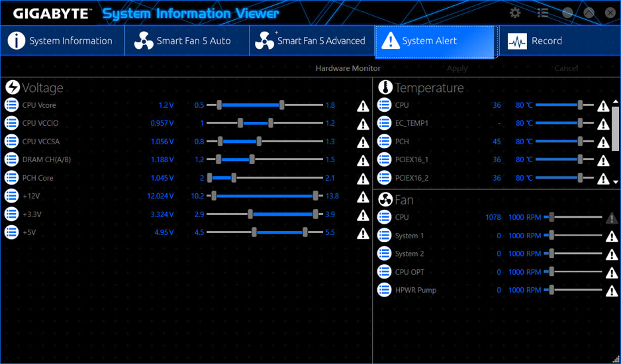This screenshot has height=364, width=621.
Task: Toggle the alert warning for +5V voltage
Action: (363, 233)
